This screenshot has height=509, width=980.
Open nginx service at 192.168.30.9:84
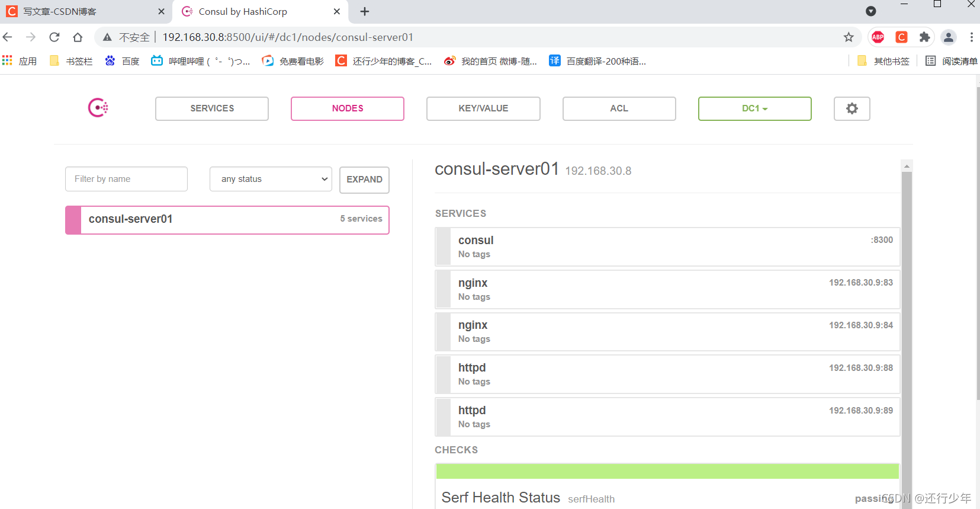click(667, 332)
